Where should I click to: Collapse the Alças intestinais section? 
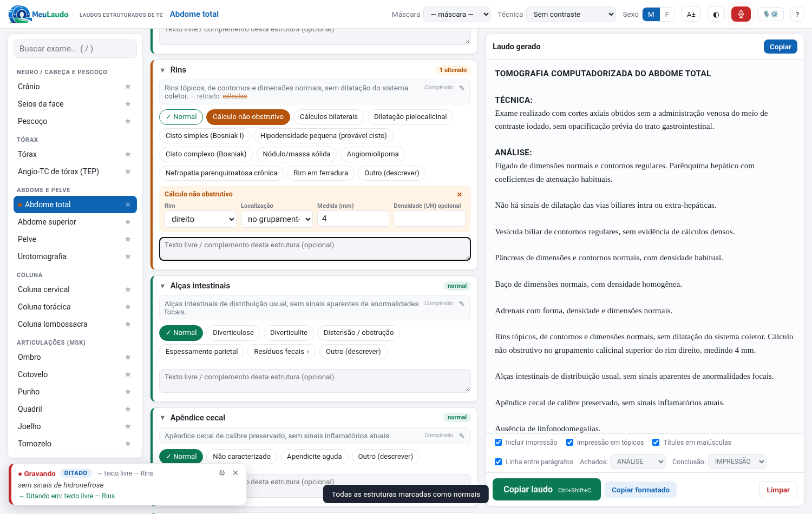162,286
